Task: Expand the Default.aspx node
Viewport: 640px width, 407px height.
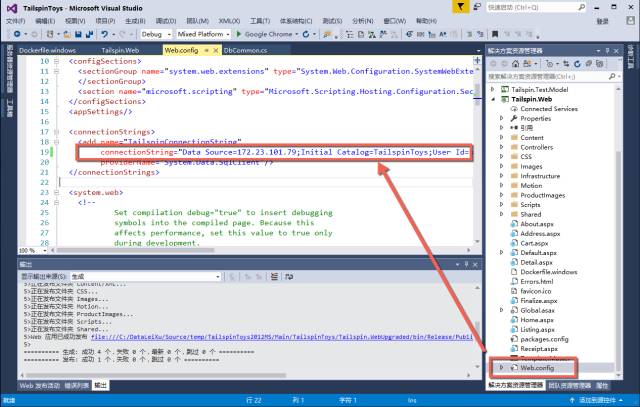Action: click(502, 253)
